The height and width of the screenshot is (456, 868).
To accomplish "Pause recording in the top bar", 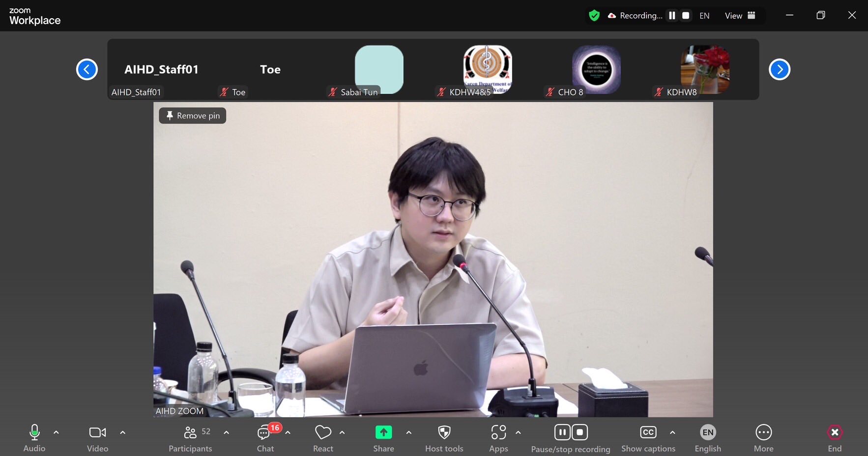I will [672, 16].
